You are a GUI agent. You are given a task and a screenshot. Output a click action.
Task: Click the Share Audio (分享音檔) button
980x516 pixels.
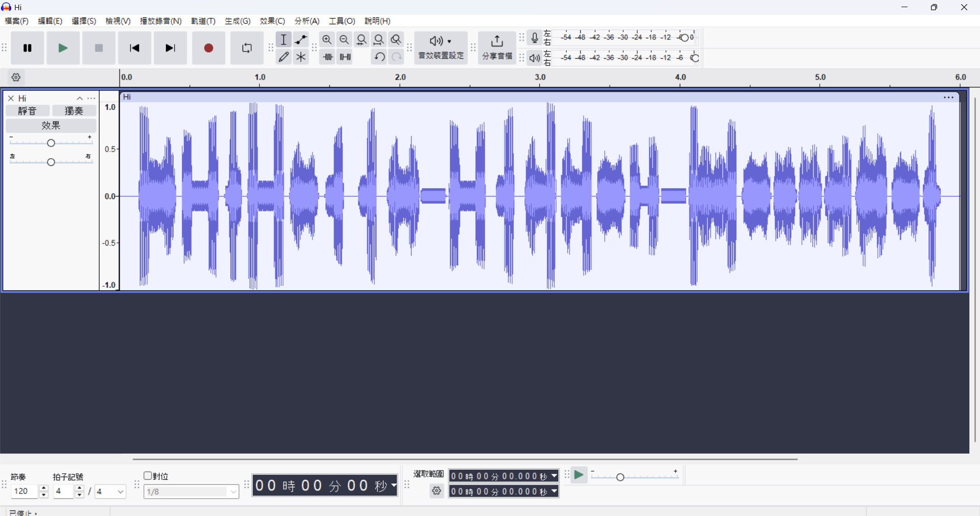coord(497,48)
